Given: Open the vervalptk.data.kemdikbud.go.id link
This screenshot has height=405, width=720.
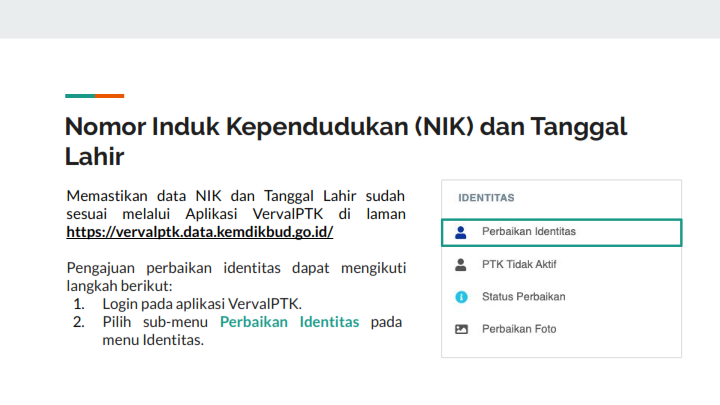Looking at the screenshot, I should [200, 232].
